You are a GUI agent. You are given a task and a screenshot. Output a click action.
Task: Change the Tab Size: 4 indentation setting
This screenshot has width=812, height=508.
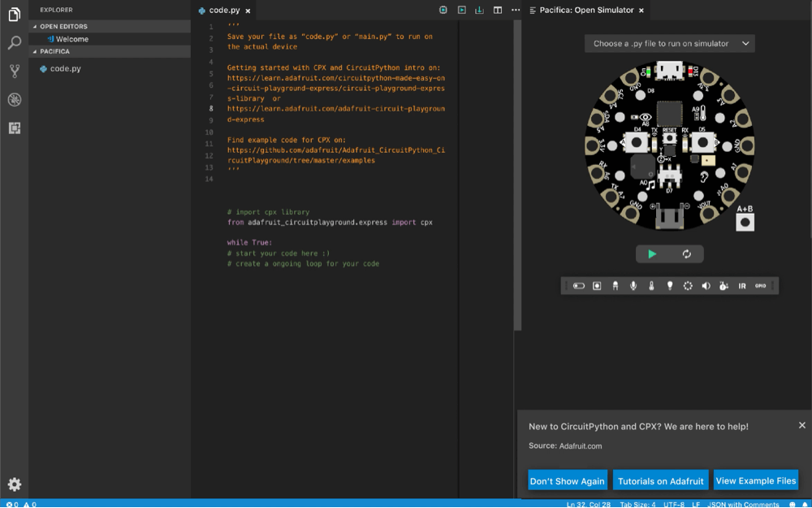(x=637, y=505)
